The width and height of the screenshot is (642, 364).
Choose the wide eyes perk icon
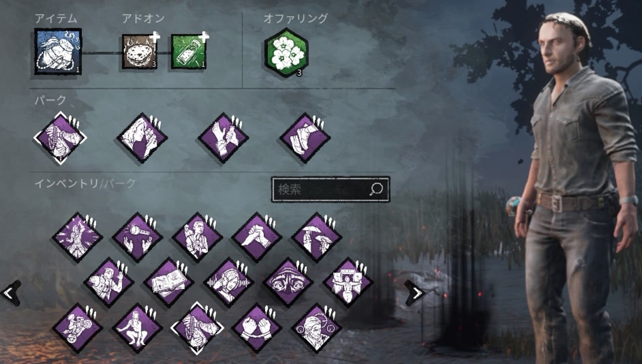pyautogui.click(x=288, y=282)
